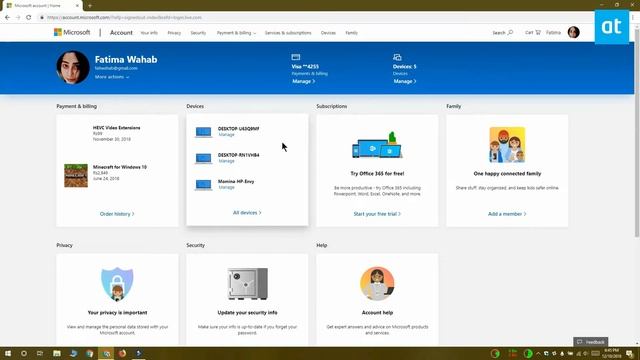This screenshot has width=640, height=360.
Task: Open Services & subscriptions nav item
Action: [288, 33]
